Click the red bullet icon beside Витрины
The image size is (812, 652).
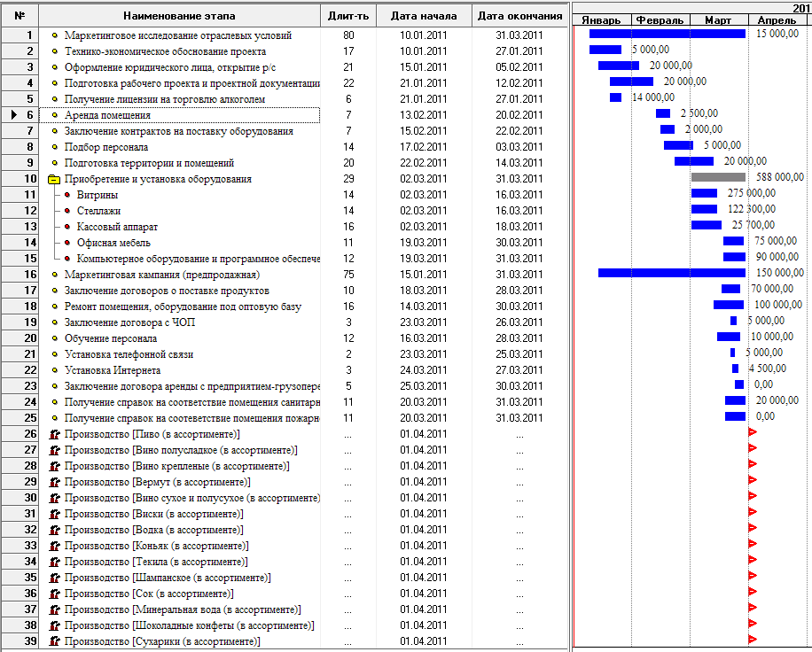[x=67, y=195]
